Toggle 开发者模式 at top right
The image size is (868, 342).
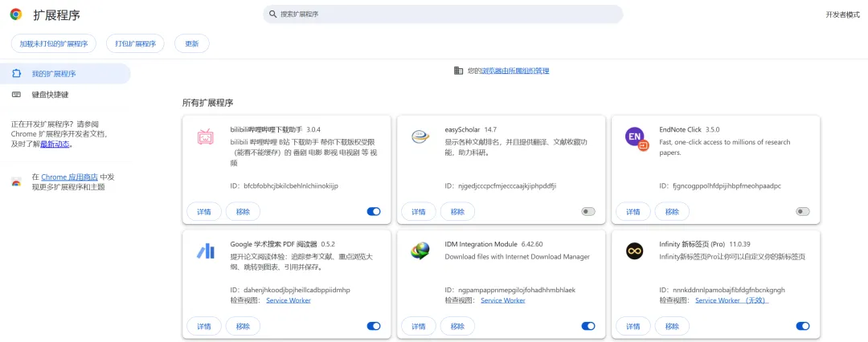click(842, 15)
